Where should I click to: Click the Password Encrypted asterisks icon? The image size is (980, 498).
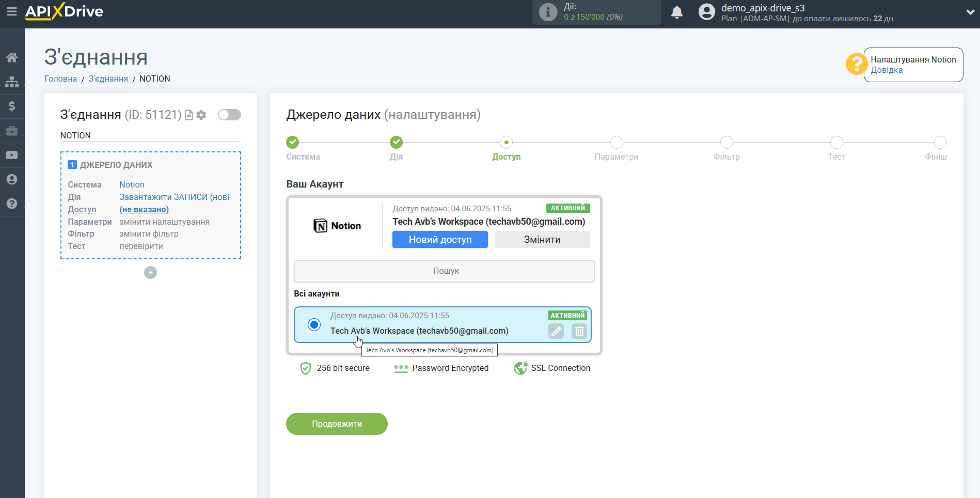point(401,368)
